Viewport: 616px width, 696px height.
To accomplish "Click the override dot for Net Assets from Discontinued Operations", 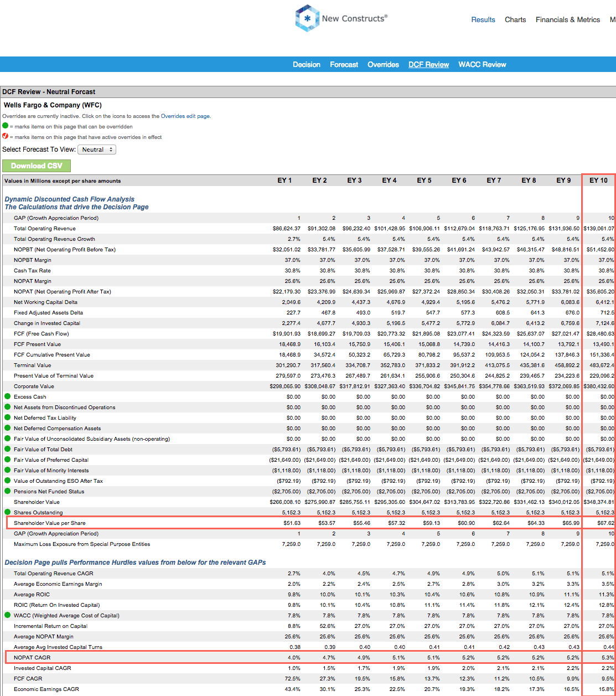I will tap(8, 407).
